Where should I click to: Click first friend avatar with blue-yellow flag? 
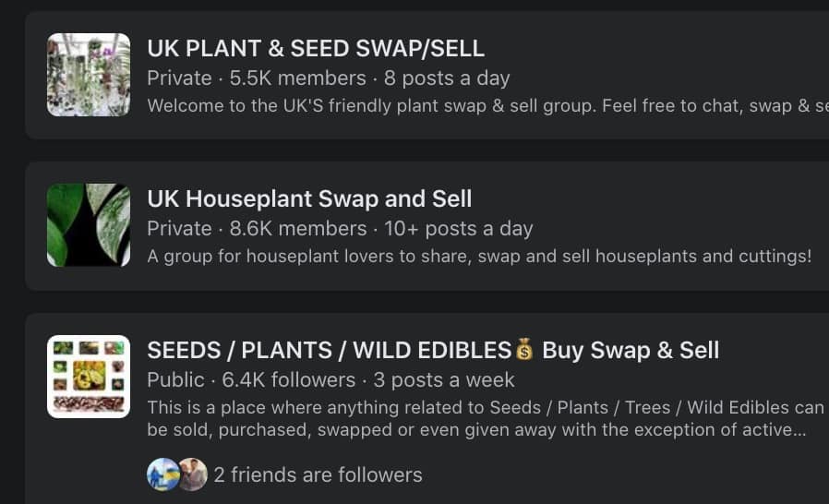[x=162, y=474]
